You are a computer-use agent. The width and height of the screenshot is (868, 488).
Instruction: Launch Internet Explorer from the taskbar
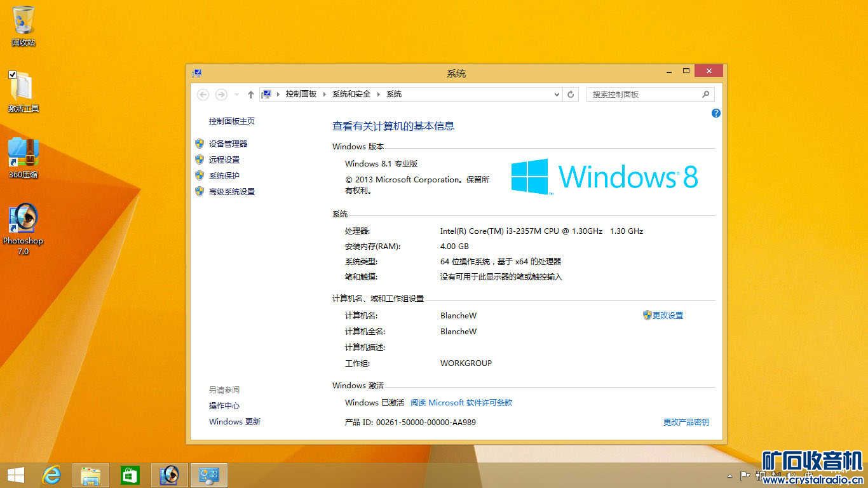(x=51, y=475)
